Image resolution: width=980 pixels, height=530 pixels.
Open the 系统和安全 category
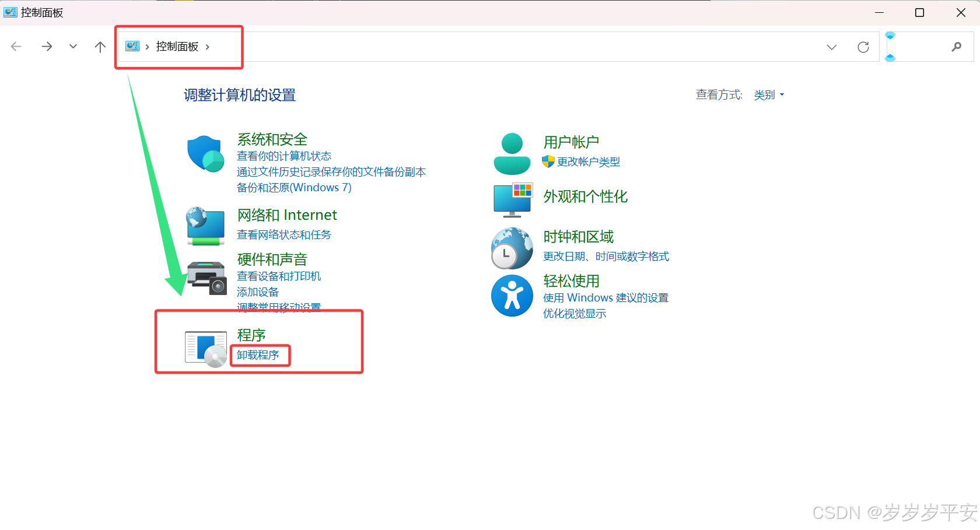click(272, 139)
